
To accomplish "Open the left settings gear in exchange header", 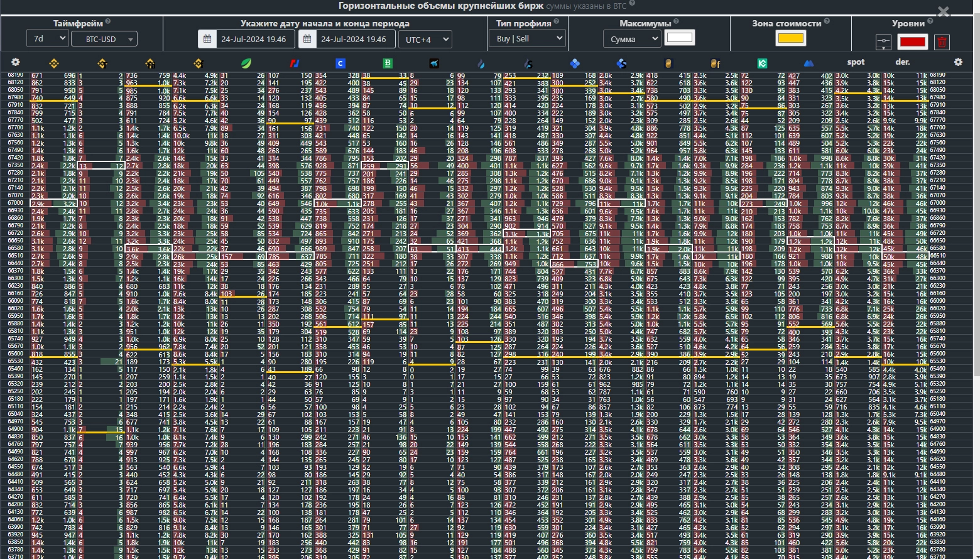I will click(16, 62).
